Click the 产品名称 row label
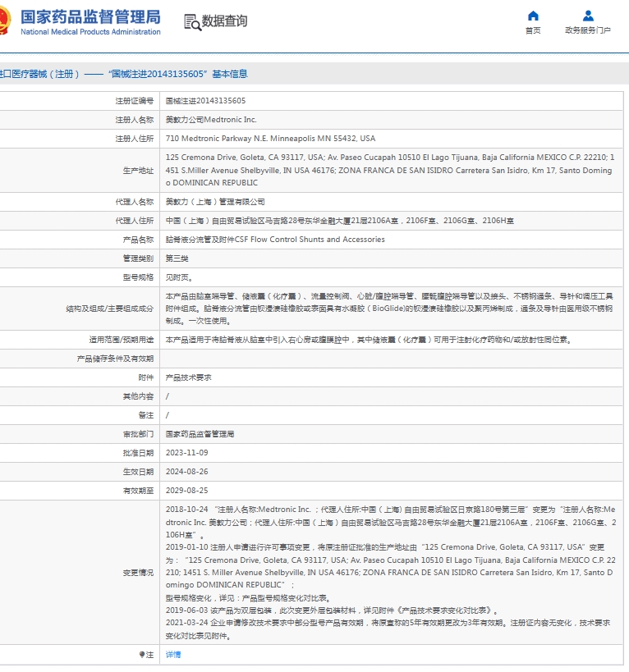629x672 pixels. pos(138,240)
